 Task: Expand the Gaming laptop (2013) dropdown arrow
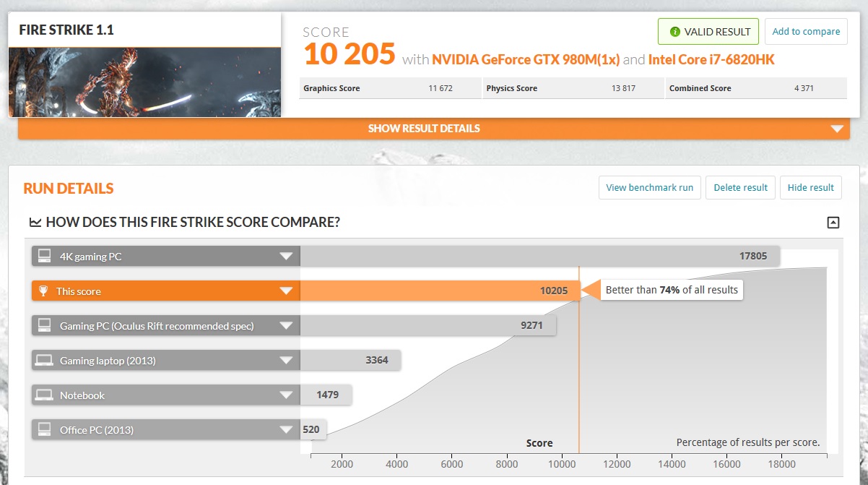click(x=286, y=360)
